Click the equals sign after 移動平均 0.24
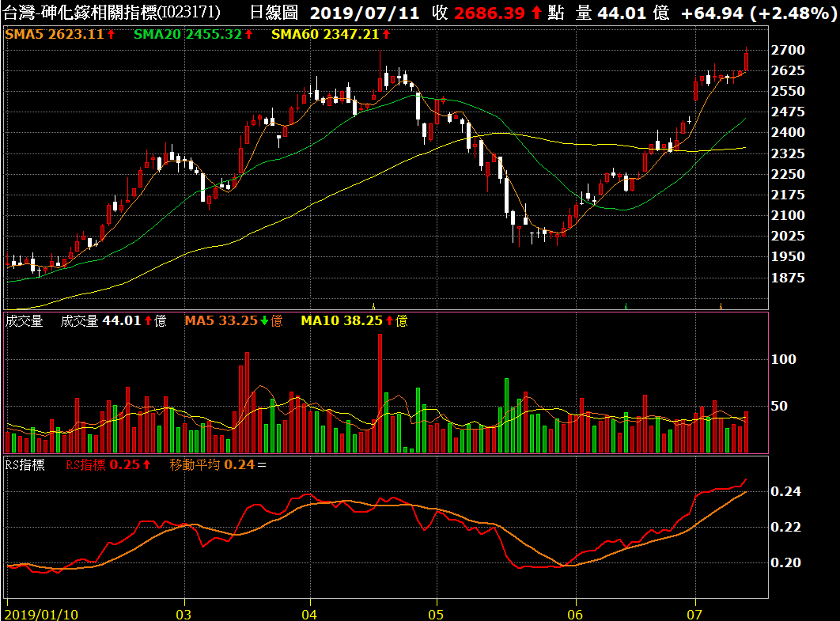Image resolution: width=840 pixels, height=621 pixels. [263, 465]
